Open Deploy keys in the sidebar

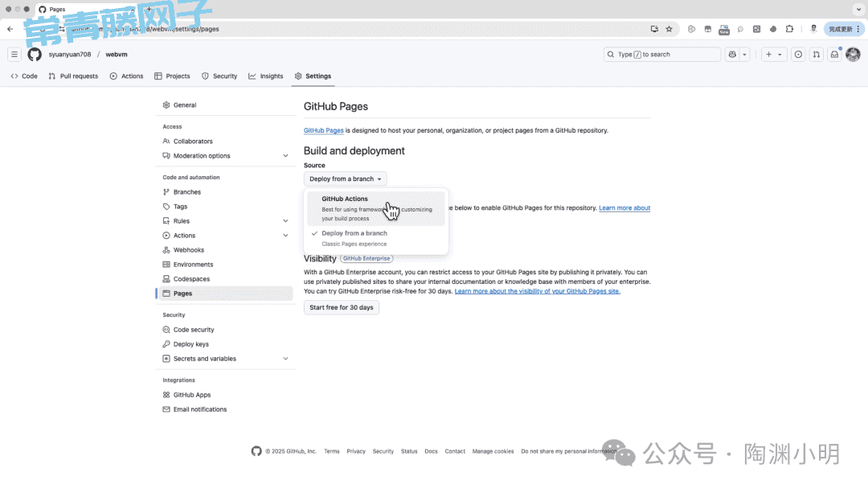tap(226, 344)
